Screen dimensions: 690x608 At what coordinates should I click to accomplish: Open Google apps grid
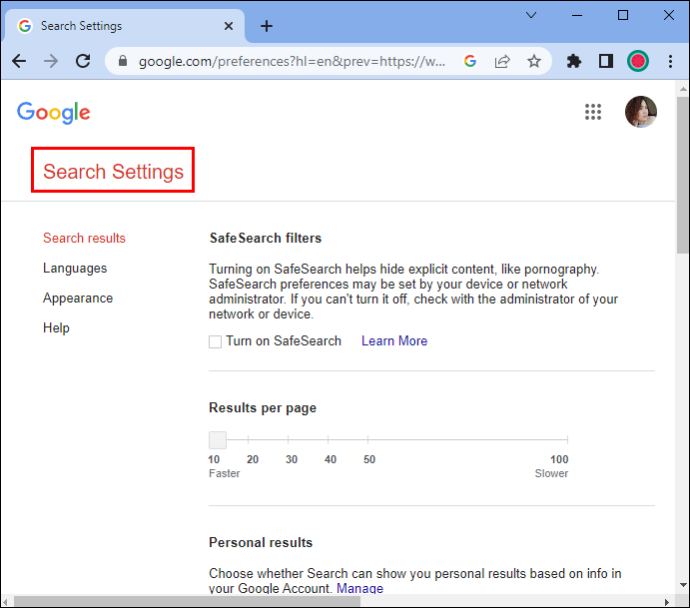(593, 112)
